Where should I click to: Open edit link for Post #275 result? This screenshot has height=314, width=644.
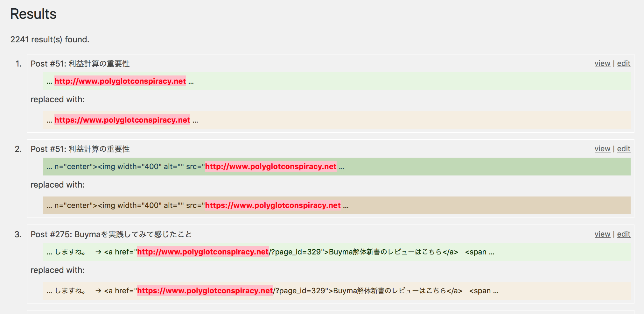(x=624, y=234)
